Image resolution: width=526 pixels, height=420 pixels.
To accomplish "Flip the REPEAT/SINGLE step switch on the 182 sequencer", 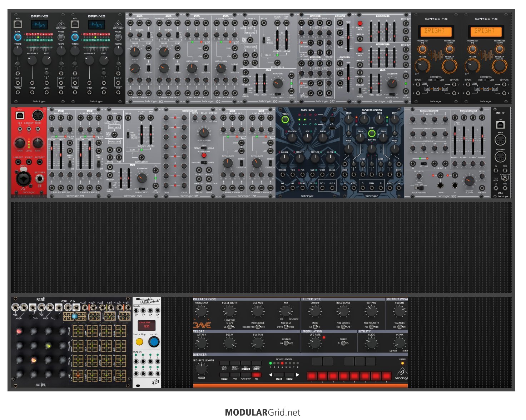I will 204,148.
